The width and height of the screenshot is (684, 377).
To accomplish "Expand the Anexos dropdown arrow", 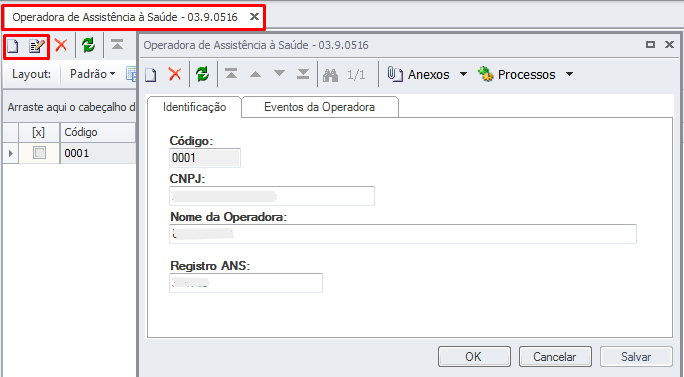I will click(463, 74).
